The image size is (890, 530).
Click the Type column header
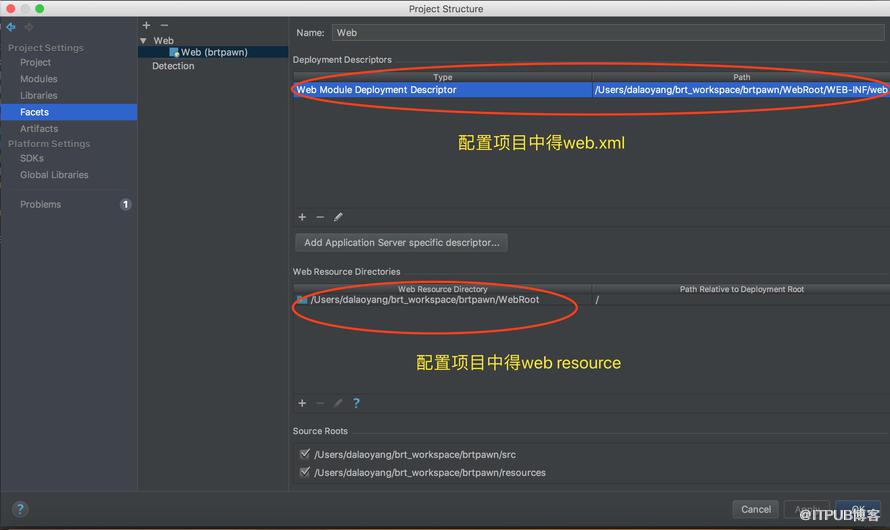443,77
